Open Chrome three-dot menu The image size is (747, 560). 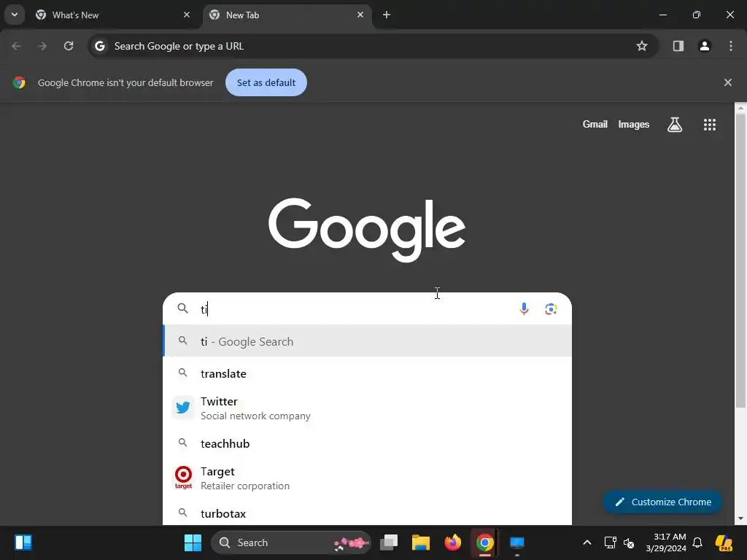730,46
